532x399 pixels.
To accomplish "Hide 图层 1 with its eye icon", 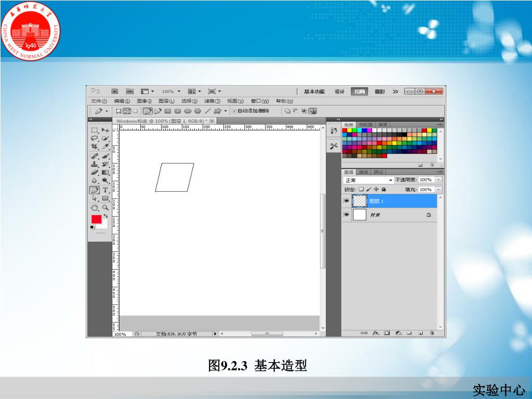I will point(346,201).
